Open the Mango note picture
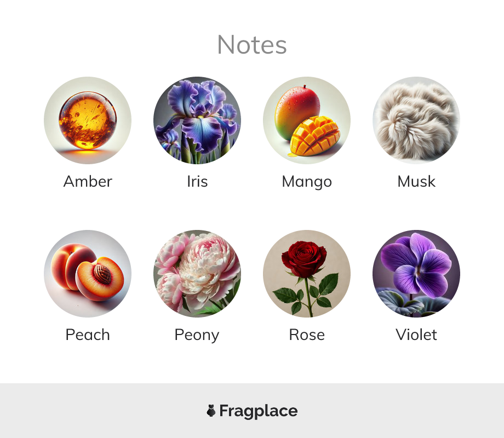This screenshot has height=438, width=504. [x=307, y=120]
